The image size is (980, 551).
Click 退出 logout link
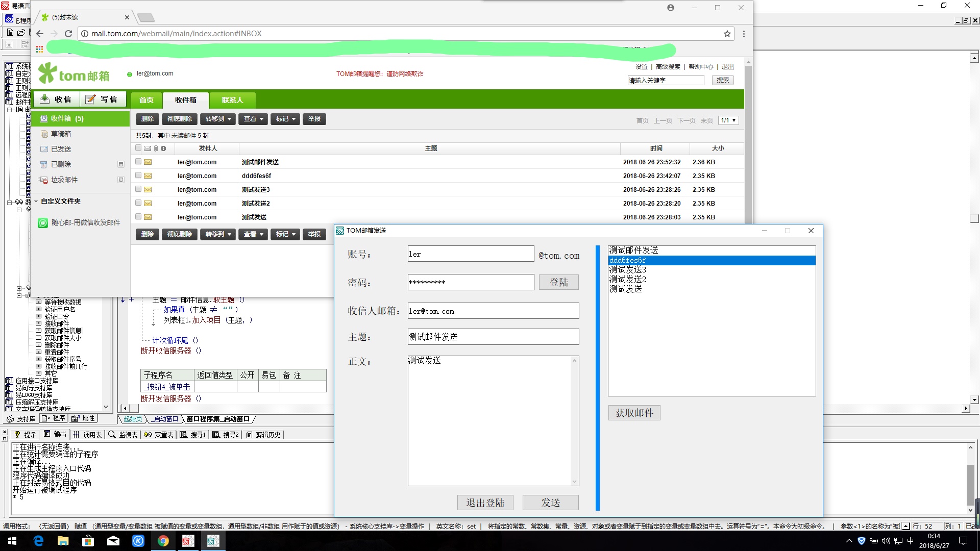point(727,67)
